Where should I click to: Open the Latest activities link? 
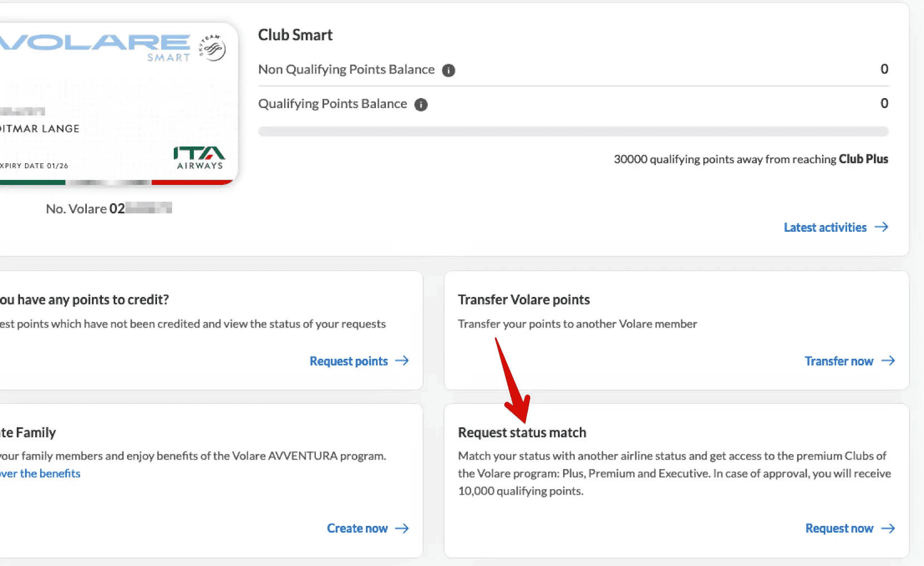[825, 227]
